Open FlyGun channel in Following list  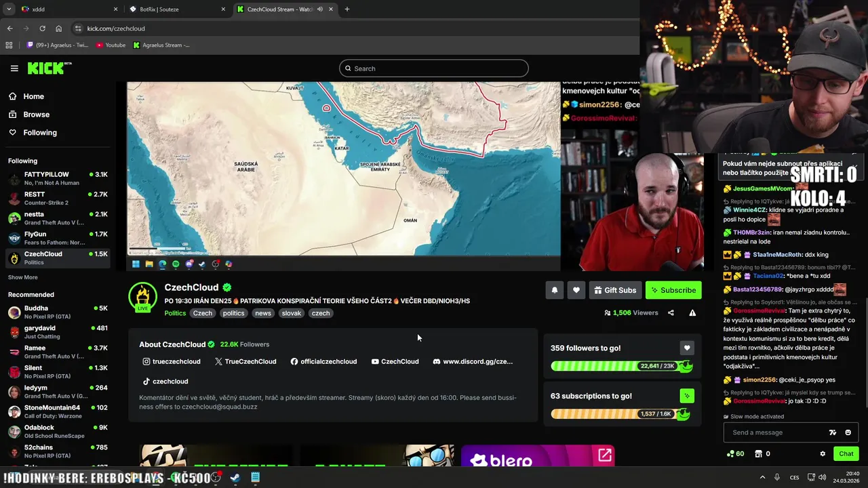(x=58, y=238)
